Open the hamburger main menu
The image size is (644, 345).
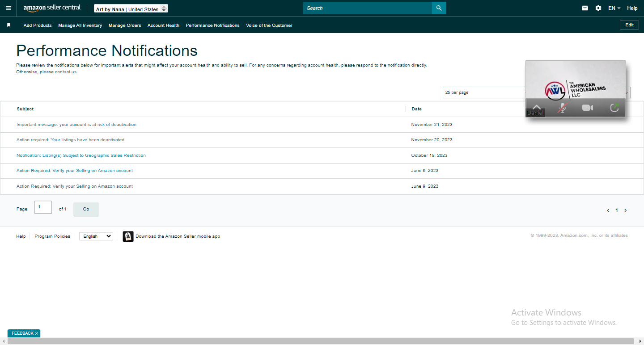[x=8, y=8]
